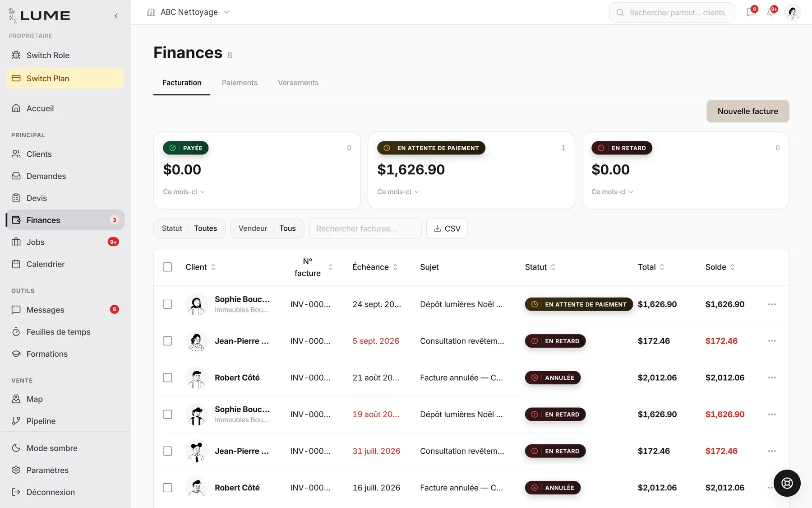Open row actions for Jean-Pierre 5 sept. 2026 invoice
Screen dimensions: 812x508
772,341
